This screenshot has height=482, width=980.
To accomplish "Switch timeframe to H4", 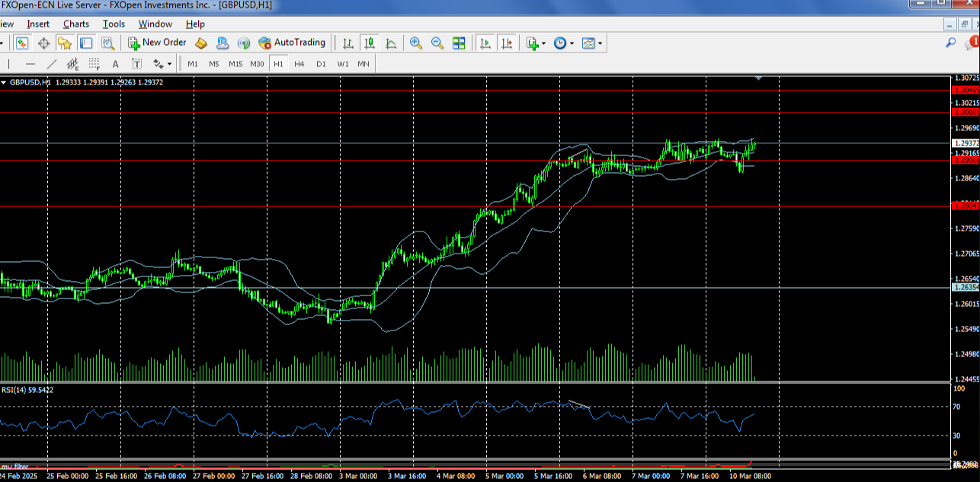I will pos(299,64).
